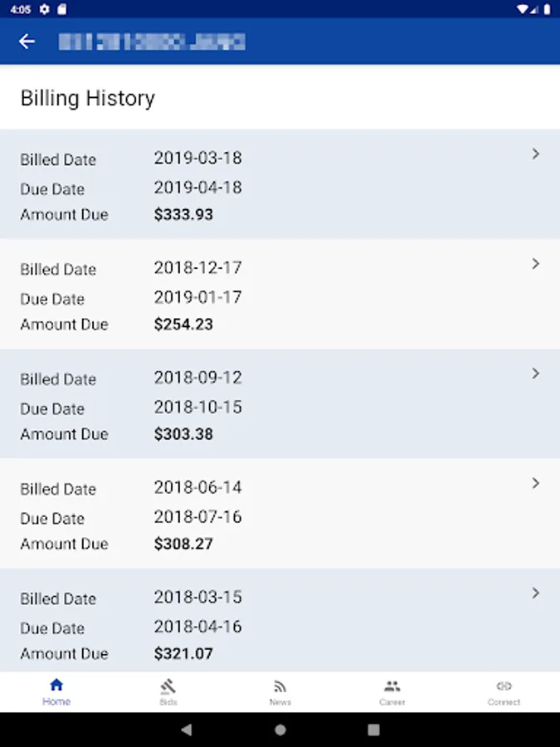Tap the Bids gavel icon
The image size is (560, 747).
[x=168, y=686]
